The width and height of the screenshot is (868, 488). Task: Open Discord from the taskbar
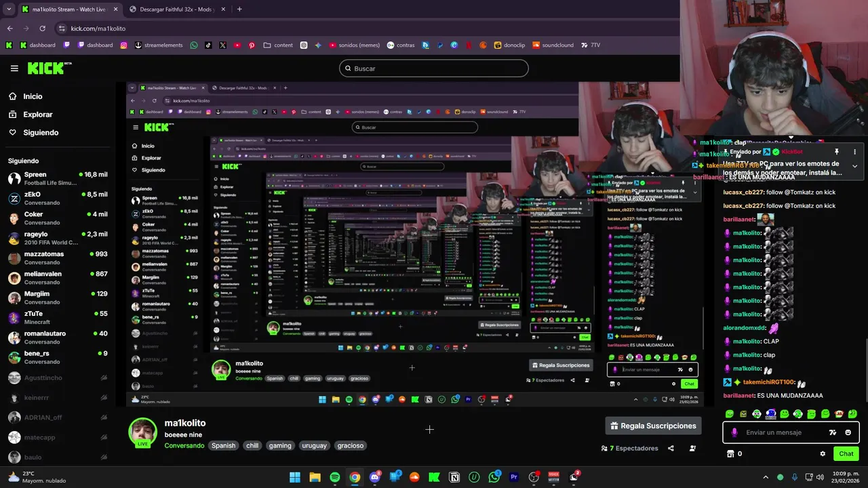[374, 477]
